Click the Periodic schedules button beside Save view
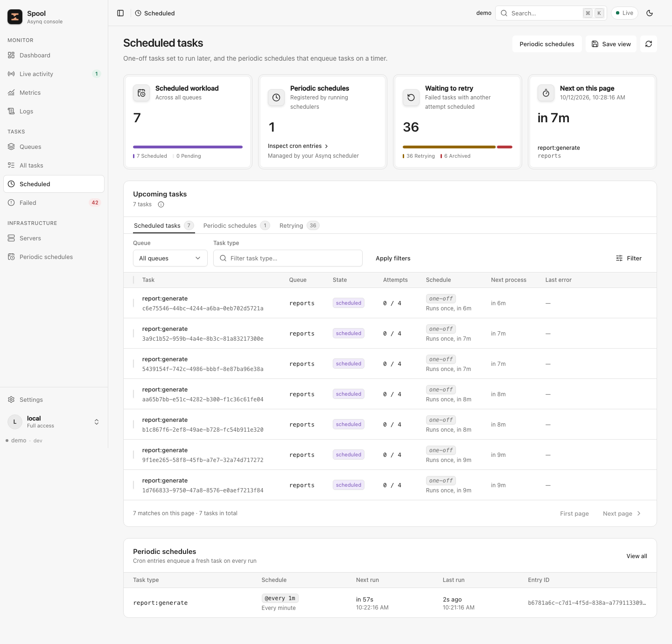The height and width of the screenshot is (644, 672). [547, 44]
